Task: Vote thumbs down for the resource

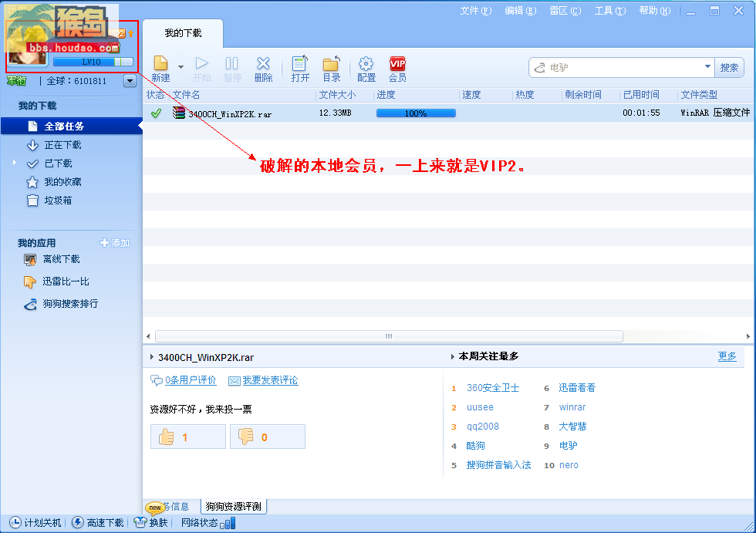Action: [x=268, y=437]
